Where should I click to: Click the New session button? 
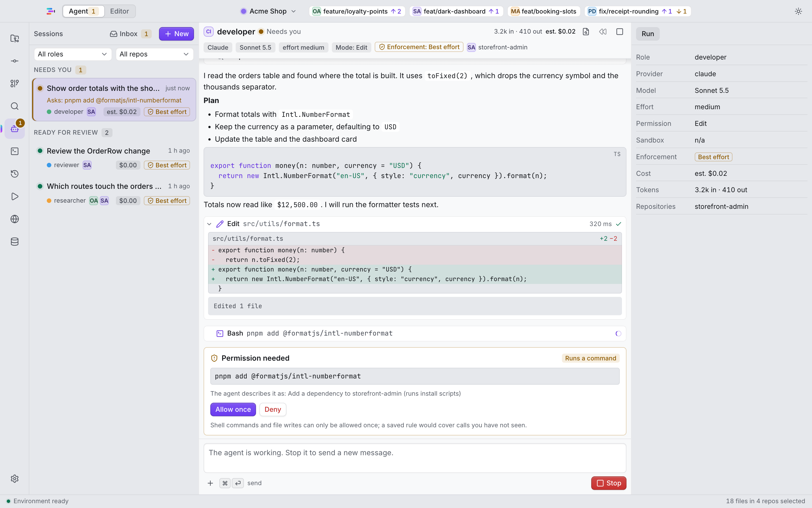tap(176, 34)
